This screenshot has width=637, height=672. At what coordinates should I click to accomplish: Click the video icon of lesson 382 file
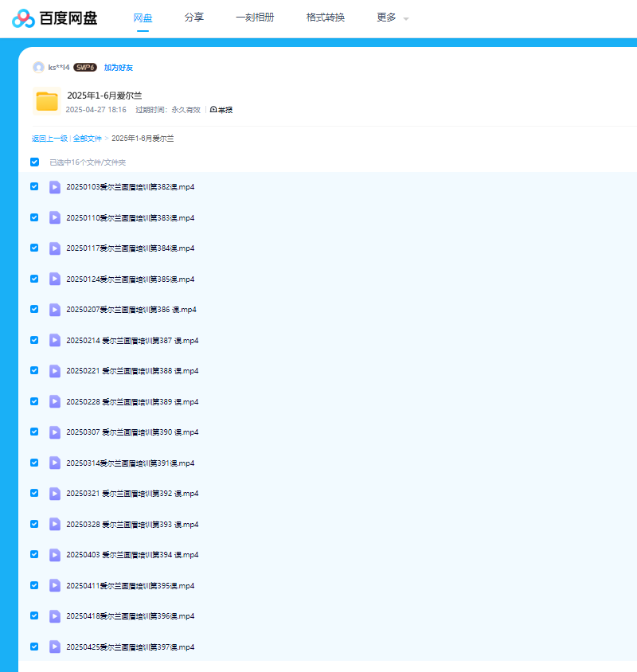(55, 187)
